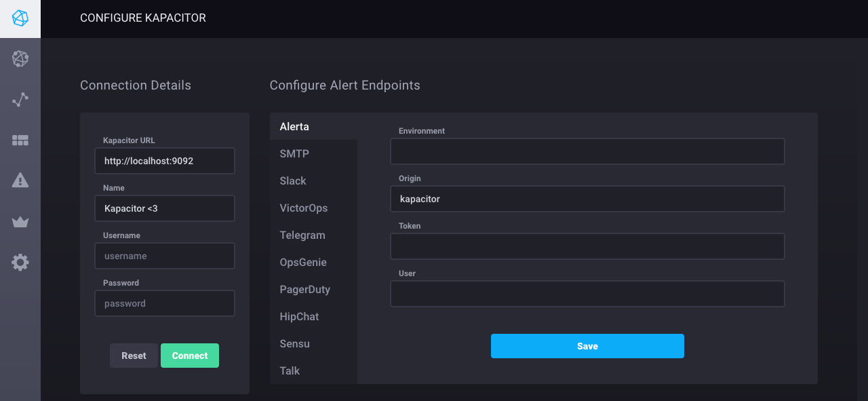The height and width of the screenshot is (401, 868).
Task: Select the PagerDuty endpoint tab
Action: pyautogui.click(x=305, y=290)
